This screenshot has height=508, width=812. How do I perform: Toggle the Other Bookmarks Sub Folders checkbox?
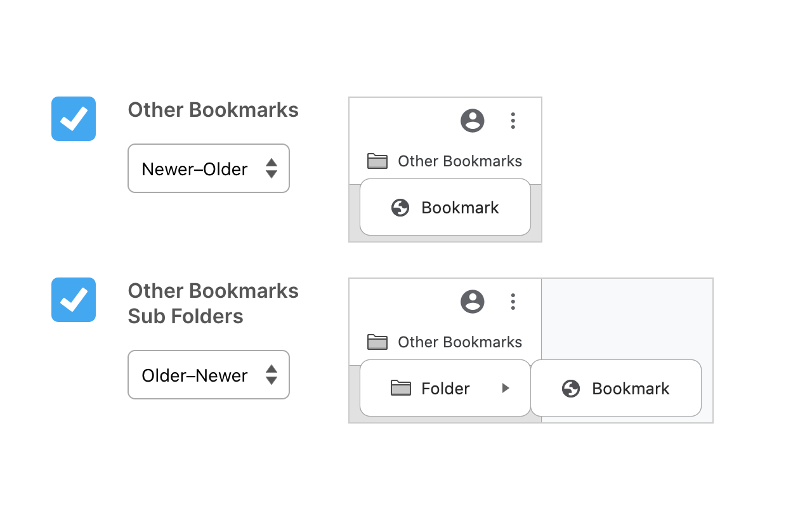pyautogui.click(x=74, y=300)
